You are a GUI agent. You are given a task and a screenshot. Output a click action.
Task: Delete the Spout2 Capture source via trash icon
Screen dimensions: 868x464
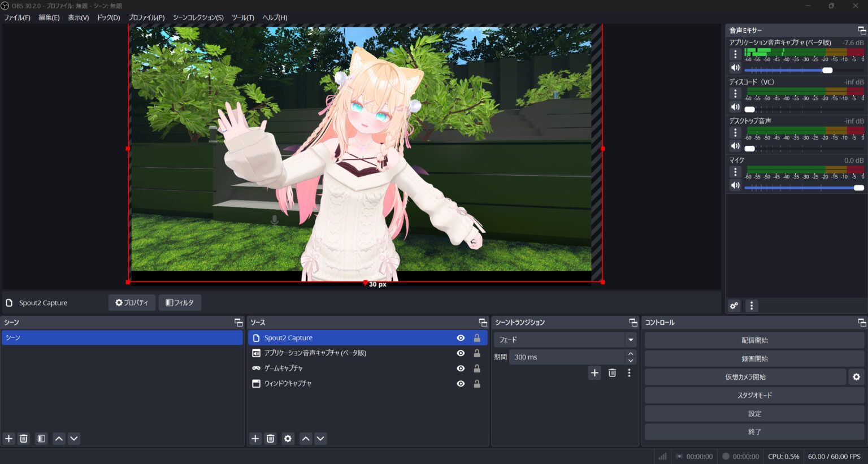[270, 439]
